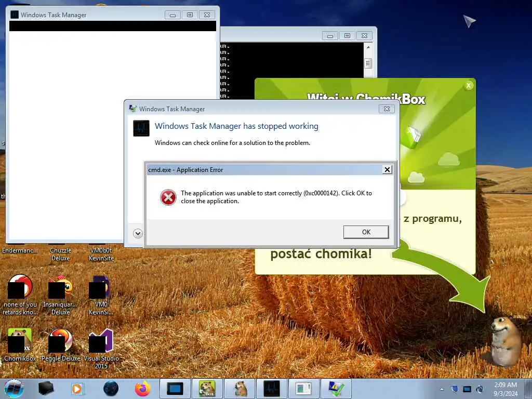Image resolution: width=532 pixels, height=399 pixels.
Task: Click OK in the cmd.exe Application Error dialog
Action: 366,232
